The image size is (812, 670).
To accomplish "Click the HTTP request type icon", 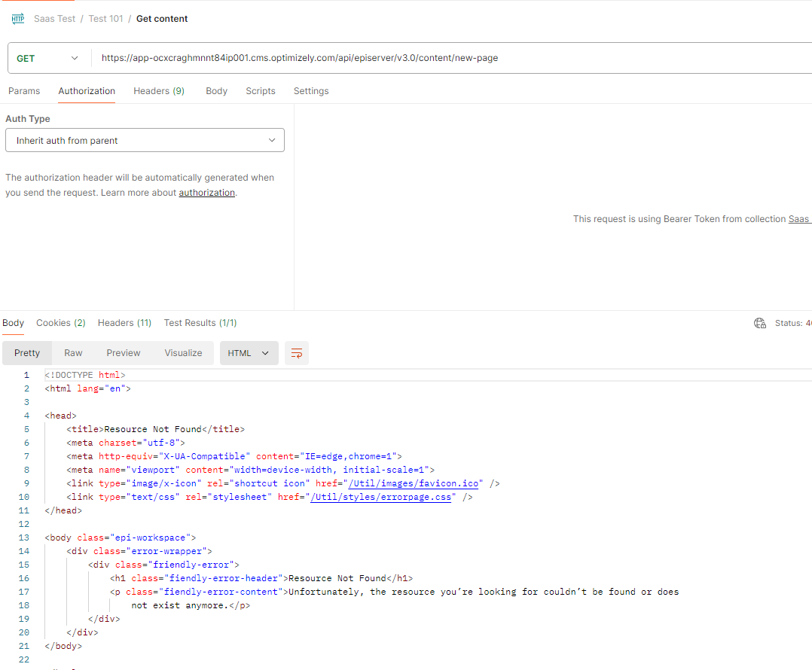I will click(18, 19).
